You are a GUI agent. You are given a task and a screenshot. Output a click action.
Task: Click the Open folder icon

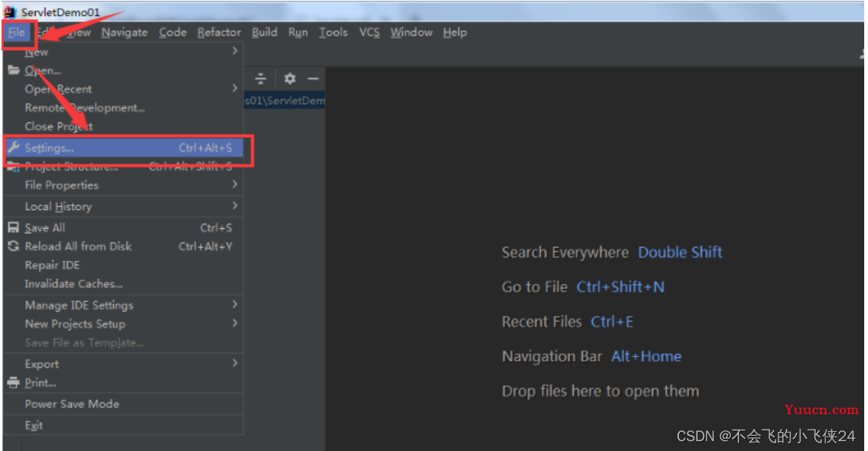13,70
